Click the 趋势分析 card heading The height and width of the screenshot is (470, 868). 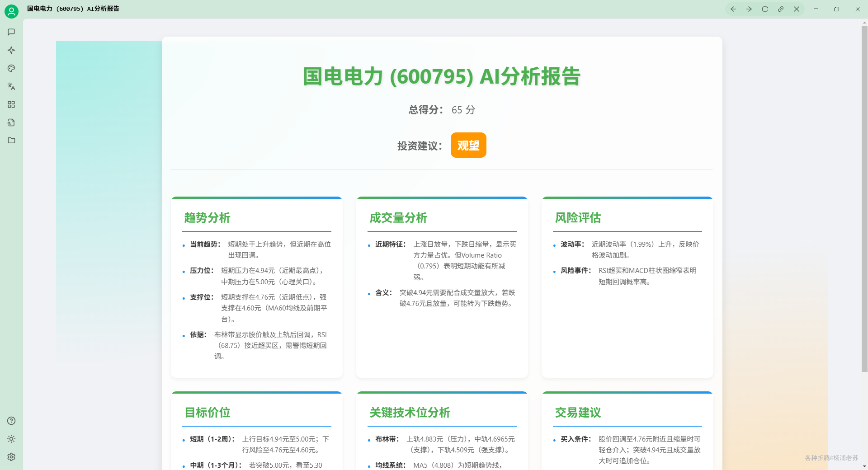pyautogui.click(x=207, y=218)
